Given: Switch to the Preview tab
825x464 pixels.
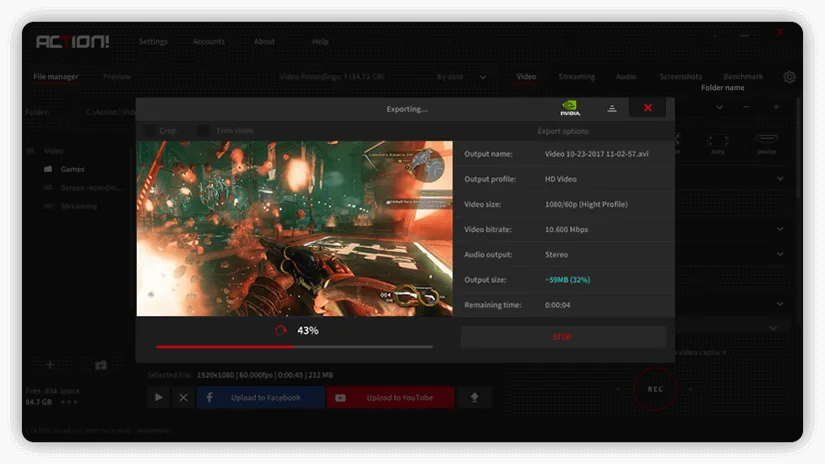Looking at the screenshot, I should pyautogui.click(x=117, y=77).
